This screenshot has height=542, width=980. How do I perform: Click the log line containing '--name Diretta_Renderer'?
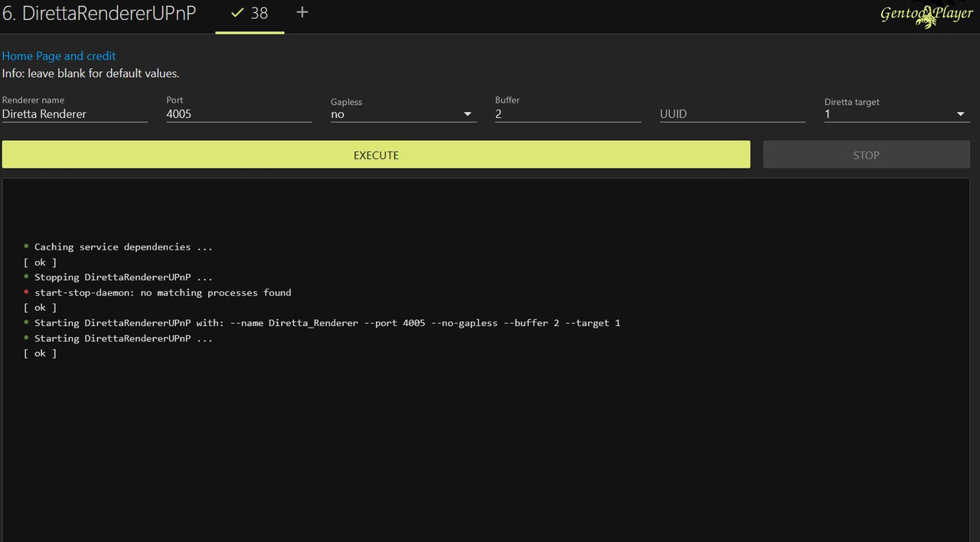click(x=322, y=323)
